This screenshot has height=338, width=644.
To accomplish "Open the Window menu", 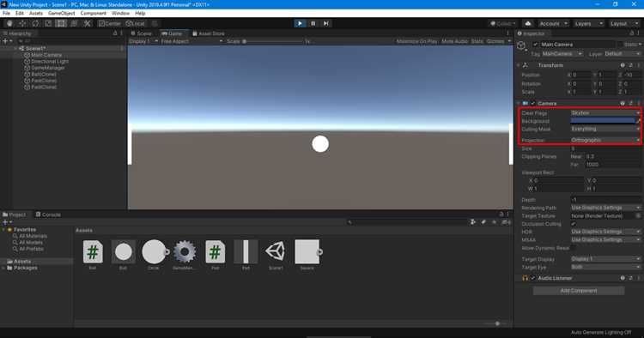I will click(x=120, y=13).
